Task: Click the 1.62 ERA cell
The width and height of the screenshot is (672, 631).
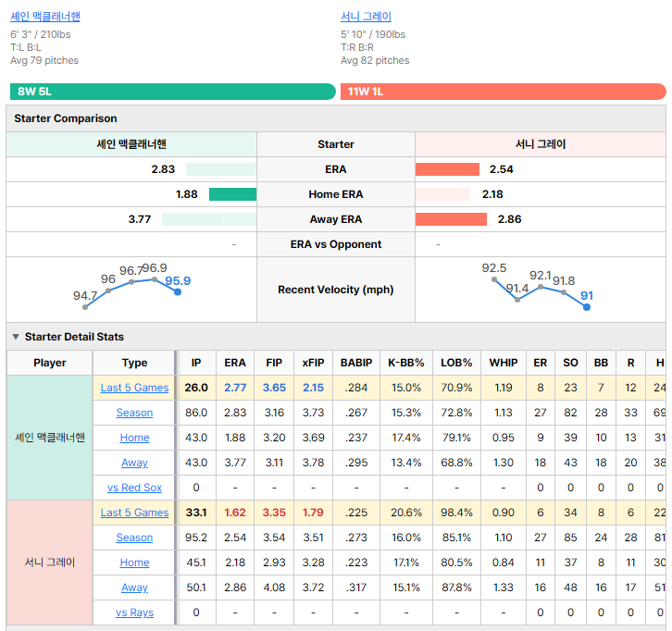Action: [x=235, y=513]
